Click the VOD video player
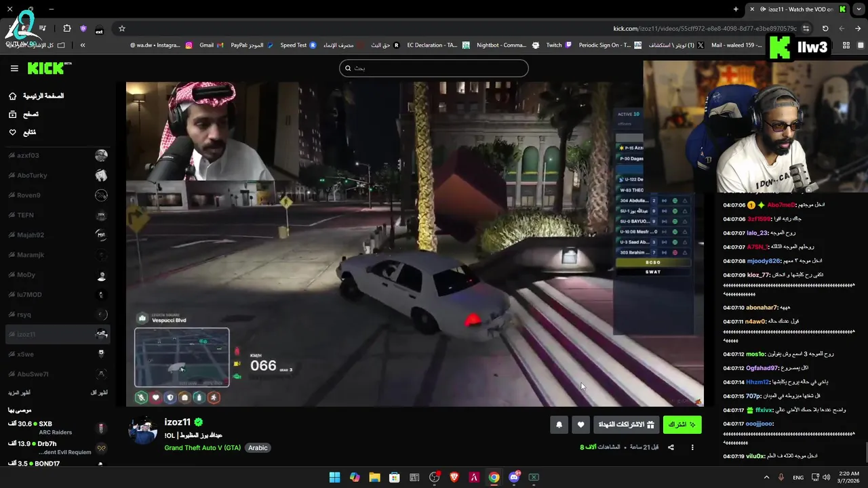The height and width of the screenshot is (488, 868). [415, 244]
